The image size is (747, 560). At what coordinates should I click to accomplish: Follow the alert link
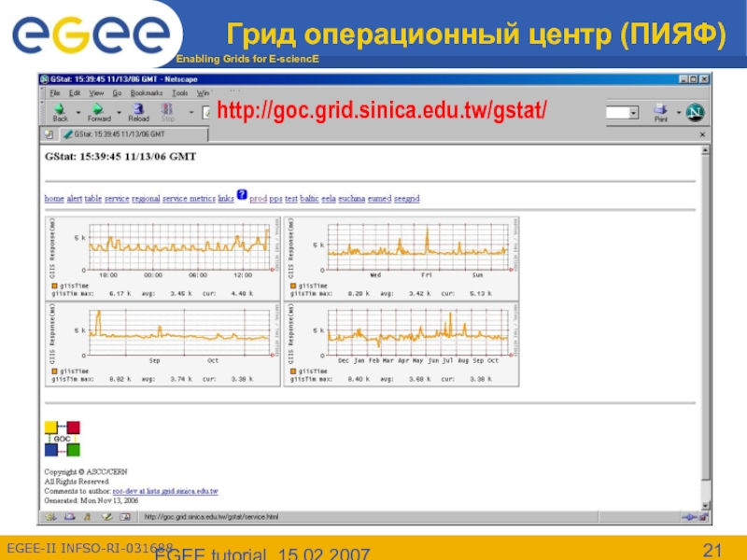point(75,199)
